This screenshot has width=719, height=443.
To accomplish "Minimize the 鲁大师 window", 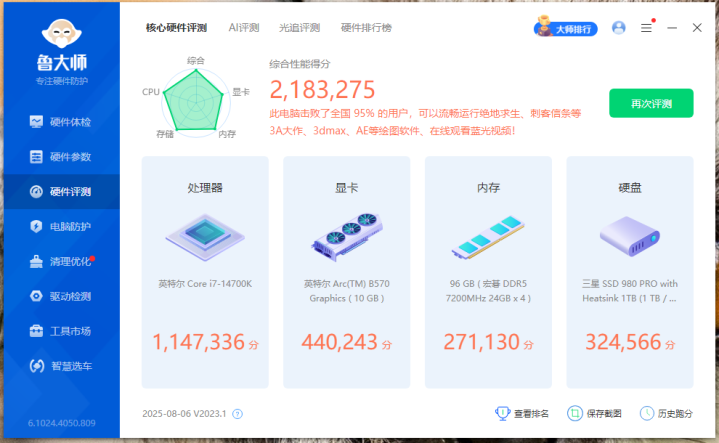I will tap(672, 28).
